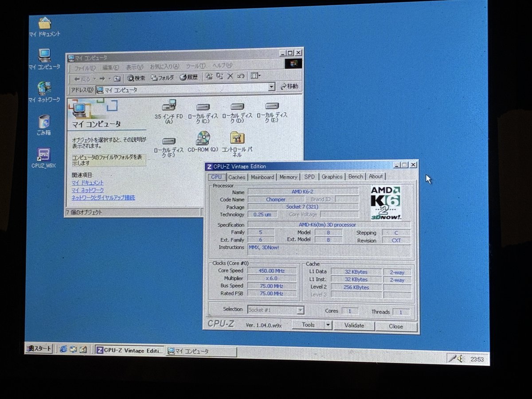Viewport: 532px width, 399px height.
Task: Select the ローカル ディスク (E:) drive
Action: click(x=272, y=112)
